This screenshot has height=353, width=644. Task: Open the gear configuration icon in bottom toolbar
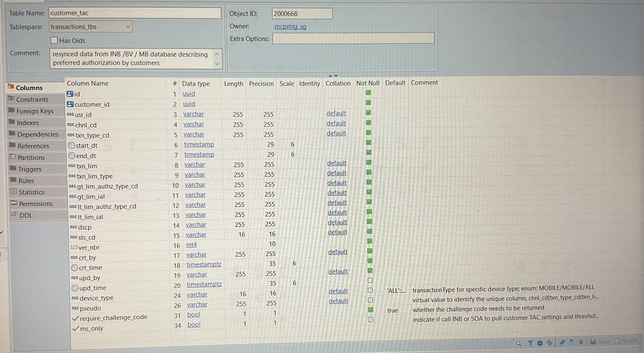pyautogui.click(x=540, y=343)
